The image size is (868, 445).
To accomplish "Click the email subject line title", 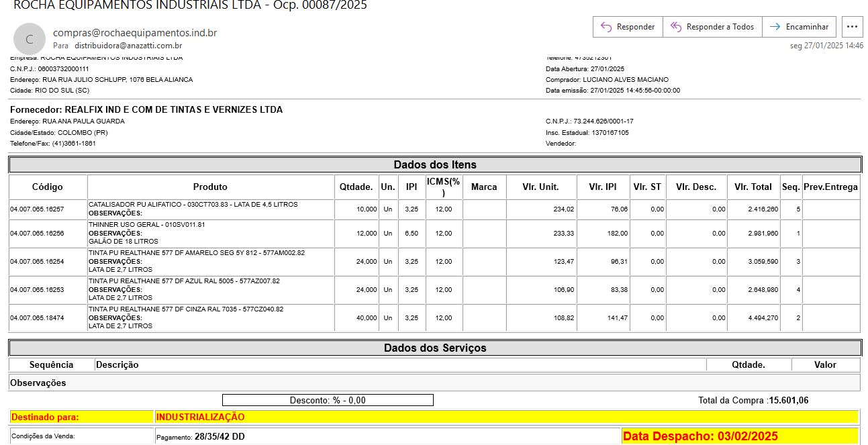I will 190,5.
